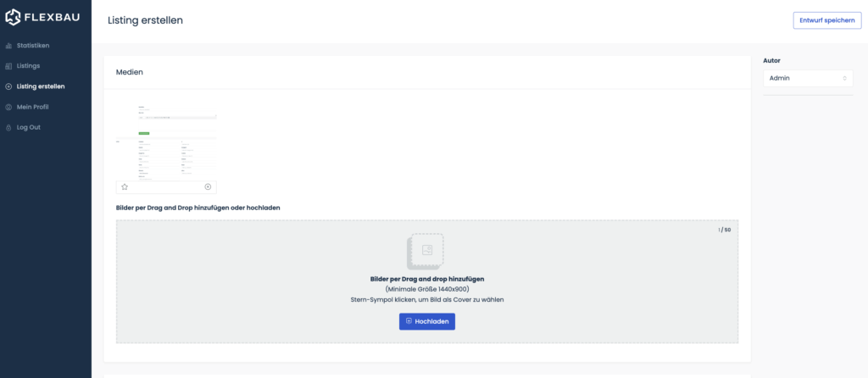
Task: Click the plus icon inside the Hochladen button
Action: click(409, 321)
